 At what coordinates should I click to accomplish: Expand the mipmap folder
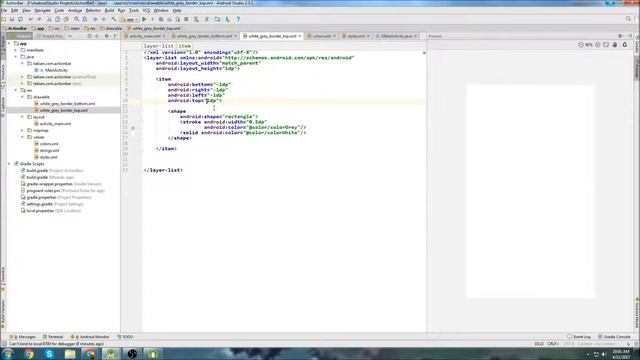(22, 130)
